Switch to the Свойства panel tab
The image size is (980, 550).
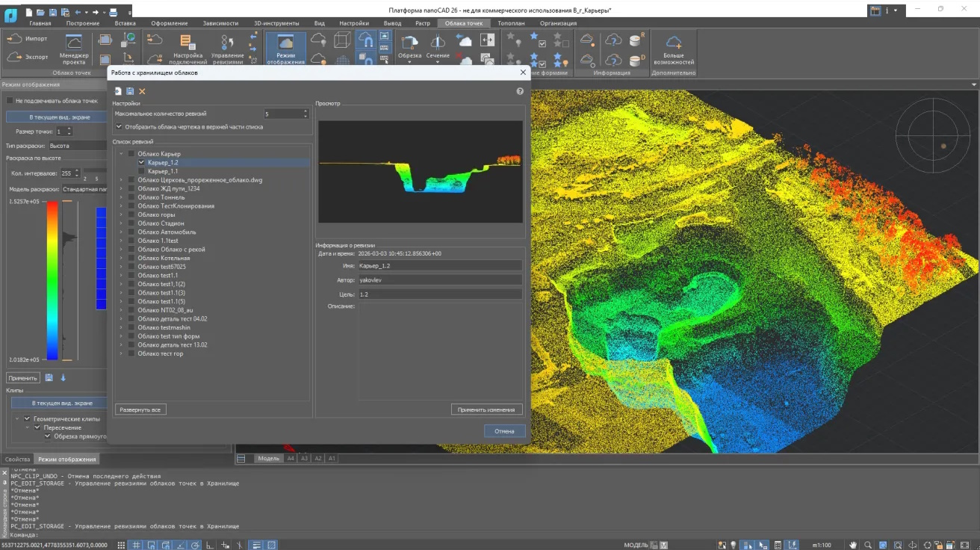tap(17, 459)
